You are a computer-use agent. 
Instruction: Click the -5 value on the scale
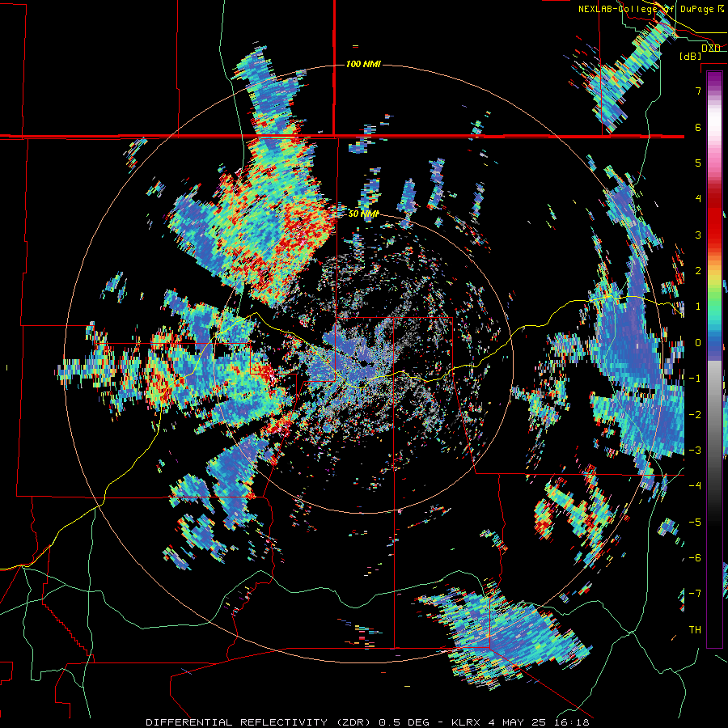pyautogui.click(x=695, y=522)
